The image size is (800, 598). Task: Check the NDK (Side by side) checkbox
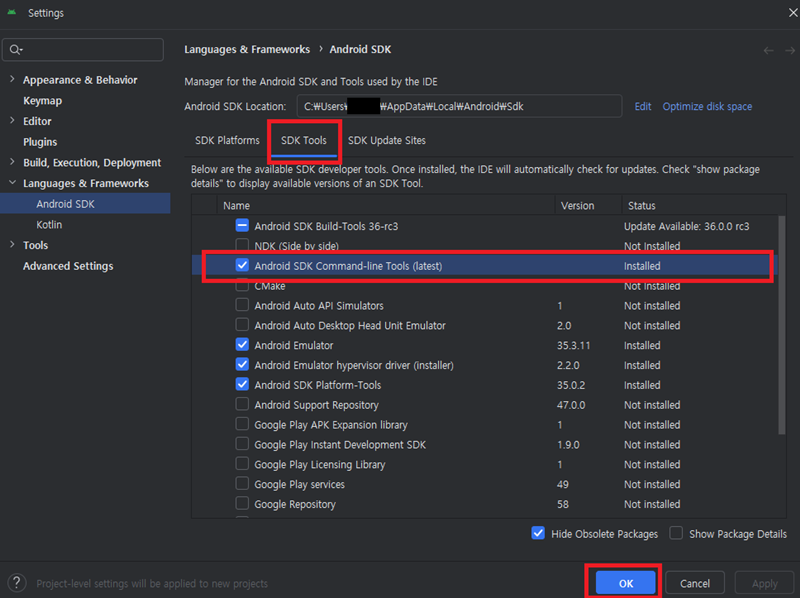242,245
